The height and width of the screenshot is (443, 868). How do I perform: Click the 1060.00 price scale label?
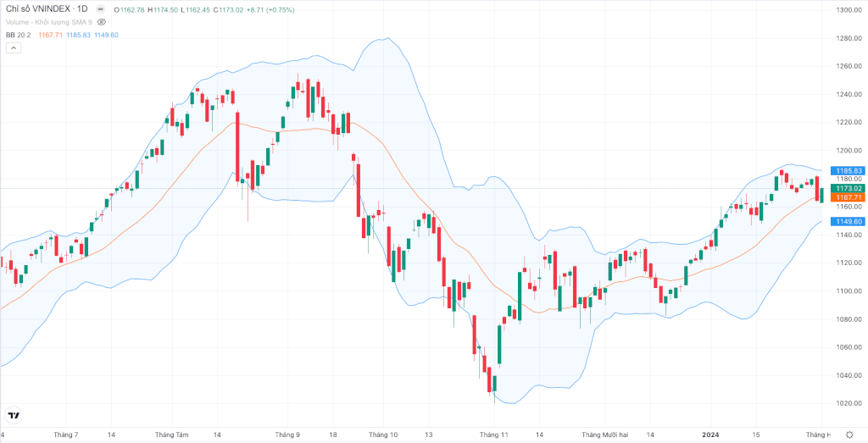(x=849, y=347)
